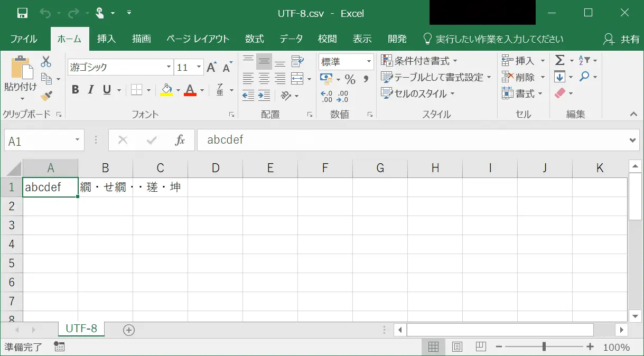Open the font name dropdown
Image resolution: width=644 pixels, height=356 pixels.
point(169,67)
